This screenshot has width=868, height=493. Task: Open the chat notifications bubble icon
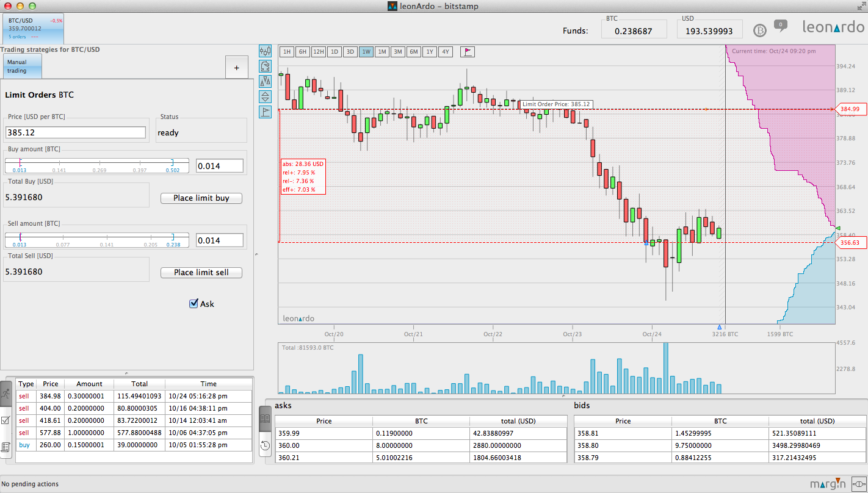click(x=780, y=26)
